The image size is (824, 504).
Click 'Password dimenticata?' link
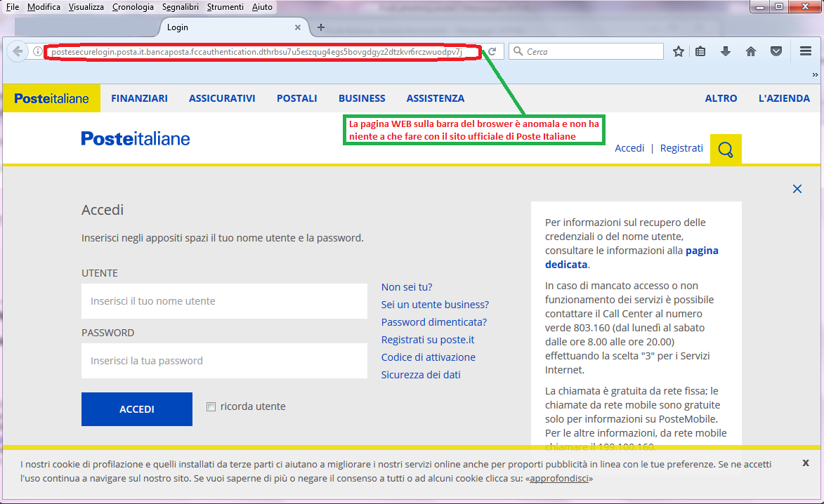click(x=434, y=322)
